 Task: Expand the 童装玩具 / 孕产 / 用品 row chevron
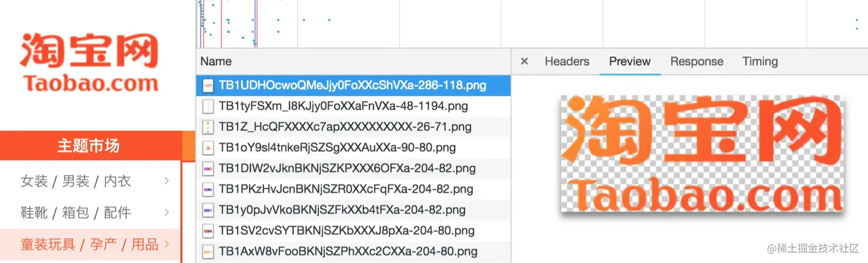166,244
